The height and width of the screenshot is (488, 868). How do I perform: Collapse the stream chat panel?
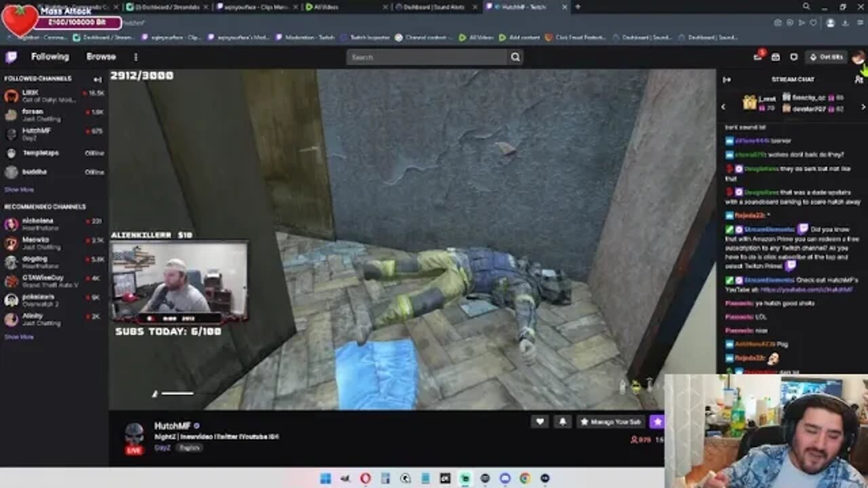pyautogui.click(x=727, y=79)
